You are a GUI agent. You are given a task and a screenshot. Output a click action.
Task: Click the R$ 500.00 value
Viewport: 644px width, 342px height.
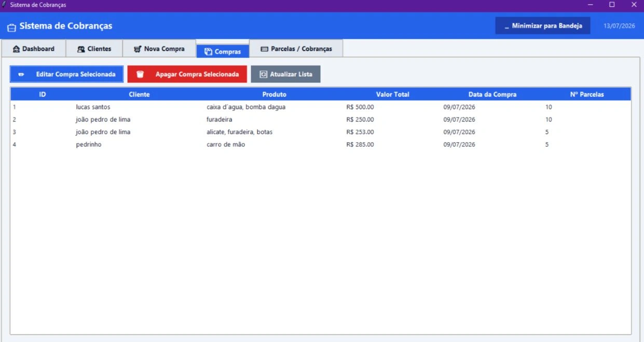tap(360, 107)
